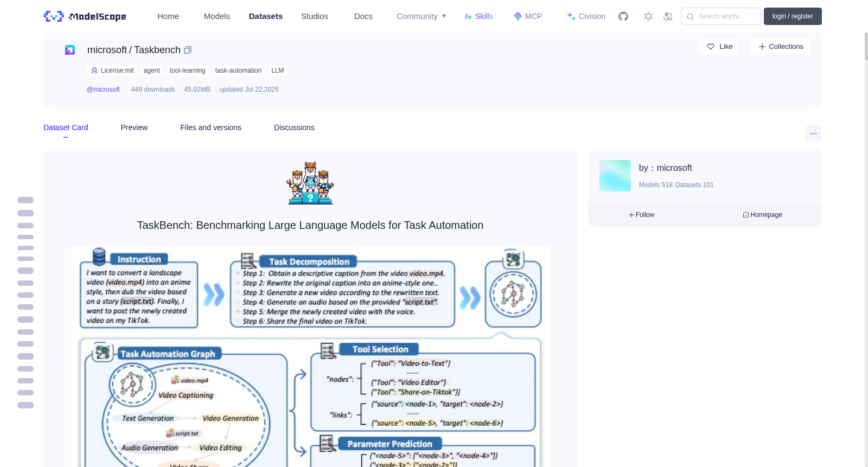This screenshot has width=868, height=467.
Task: Click the Taskbench dataset avatar icon
Action: pyautogui.click(x=70, y=50)
